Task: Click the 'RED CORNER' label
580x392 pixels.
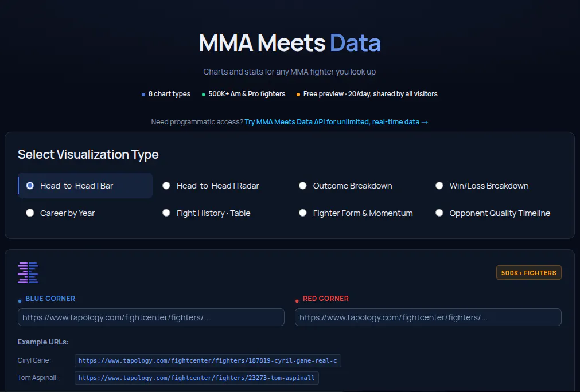Action: [325, 299]
